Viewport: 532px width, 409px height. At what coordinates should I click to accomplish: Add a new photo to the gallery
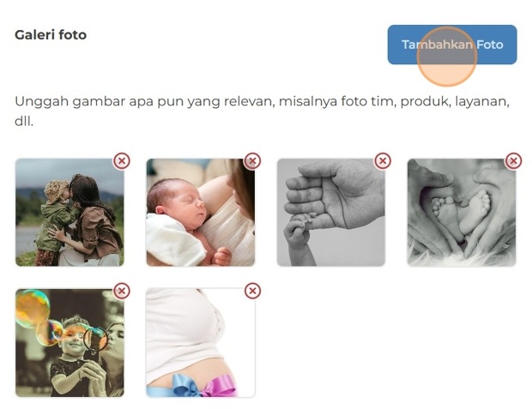452,45
